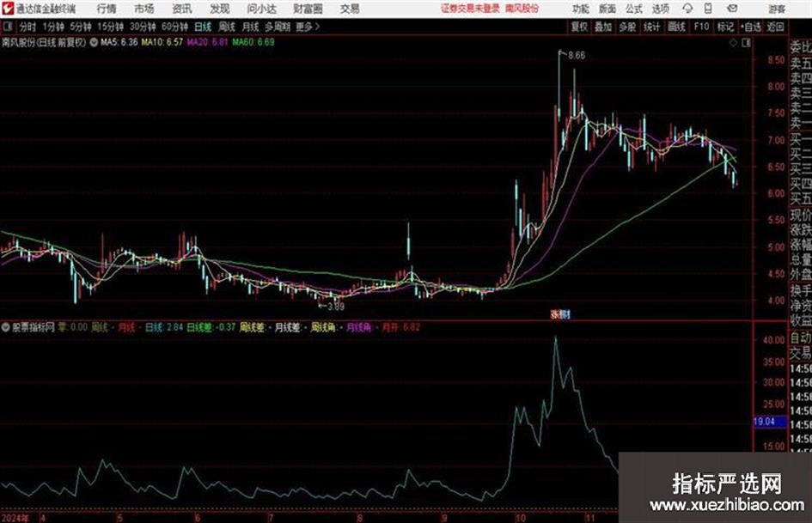Image resolution: width=812 pixels, height=523 pixels.
Task: Expand the 更多 periods chevron
Action: (308, 27)
